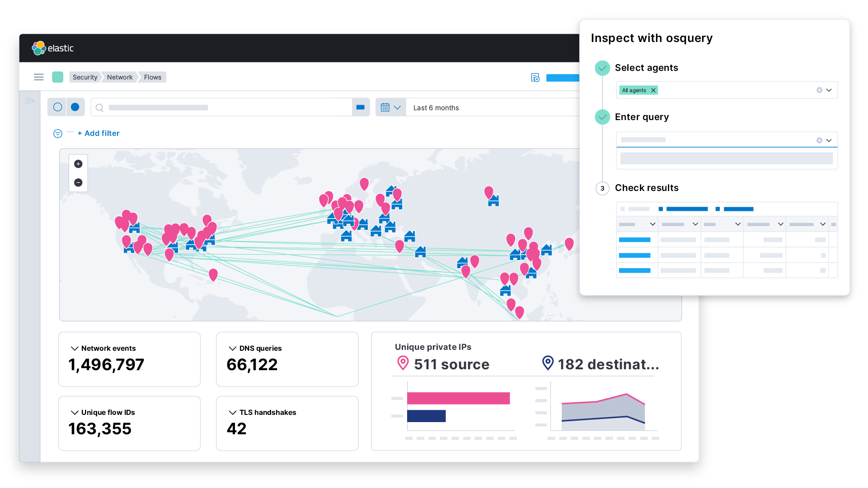Image resolution: width=868 pixels, height=488 pixels.
Task: Sort results by first column chevron
Action: 652,224
